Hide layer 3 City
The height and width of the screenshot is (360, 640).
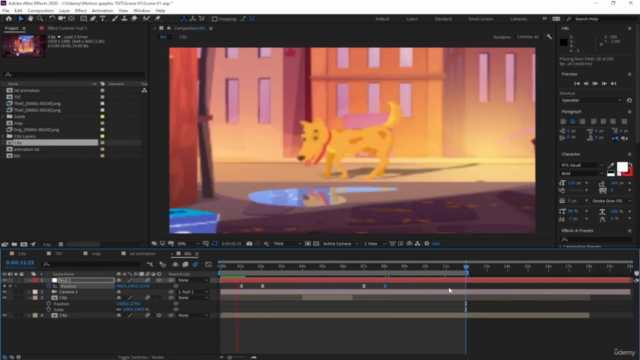point(4,298)
